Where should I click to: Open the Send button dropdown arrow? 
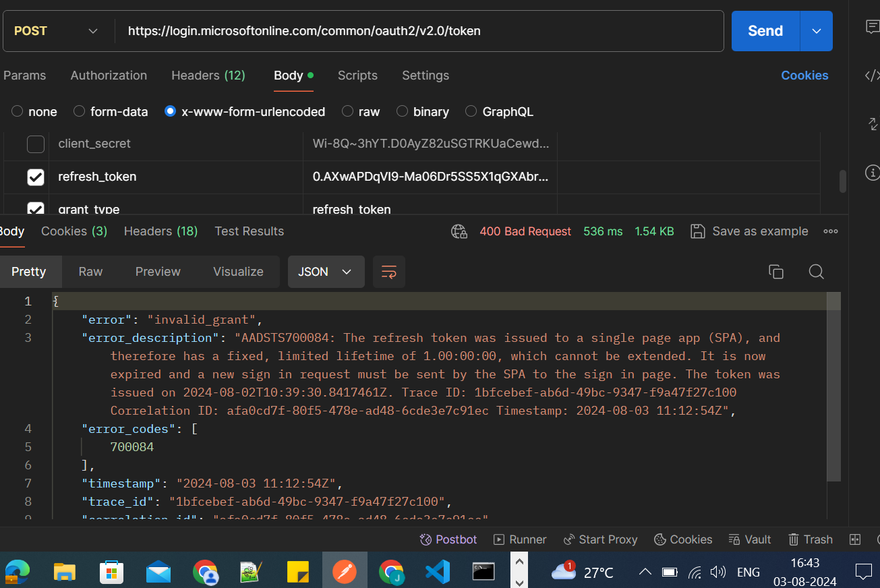pyautogui.click(x=817, y=31)
